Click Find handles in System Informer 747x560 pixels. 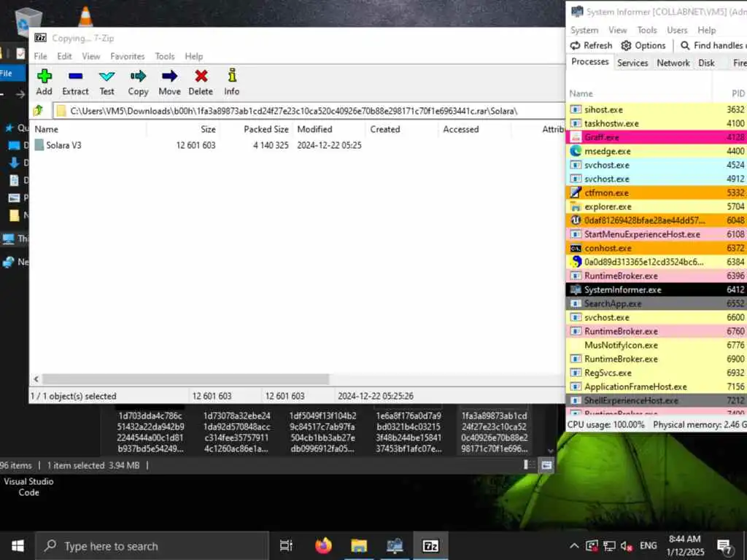713,45
